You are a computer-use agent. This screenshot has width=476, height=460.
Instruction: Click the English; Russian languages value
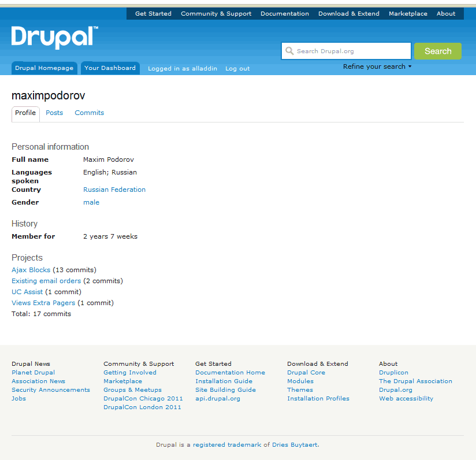coord(110,172)
